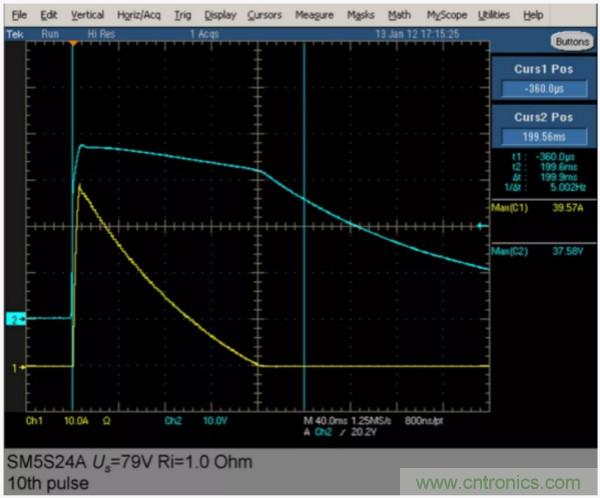This screenshot has height=498, width=600.
Task: Click the Tek logo in status bar
Action: click(x=15, y=33)
